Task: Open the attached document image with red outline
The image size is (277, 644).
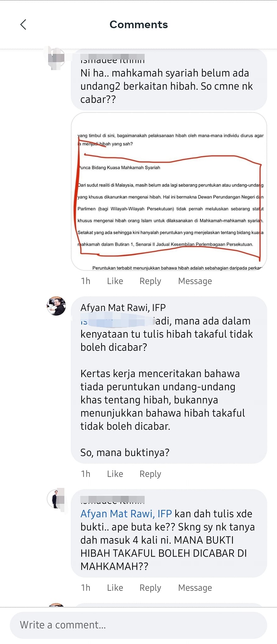Action: [169, 191]
